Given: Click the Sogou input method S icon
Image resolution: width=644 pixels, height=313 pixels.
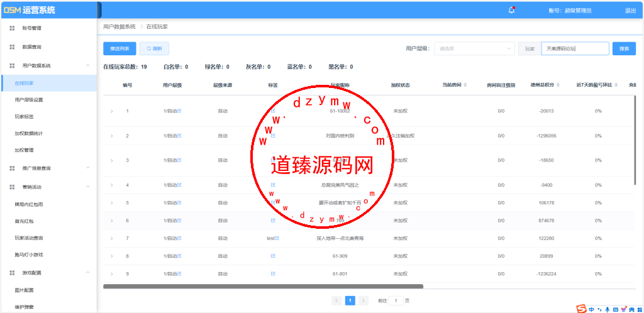Looking at the screenshot, I should pyautogui.click(x=580, y=309).
